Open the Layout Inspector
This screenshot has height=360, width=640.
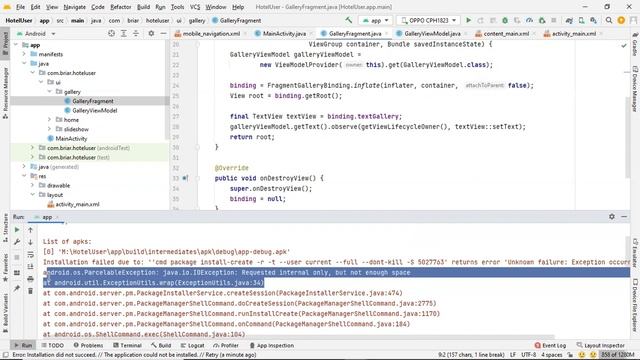coord(600,345)
